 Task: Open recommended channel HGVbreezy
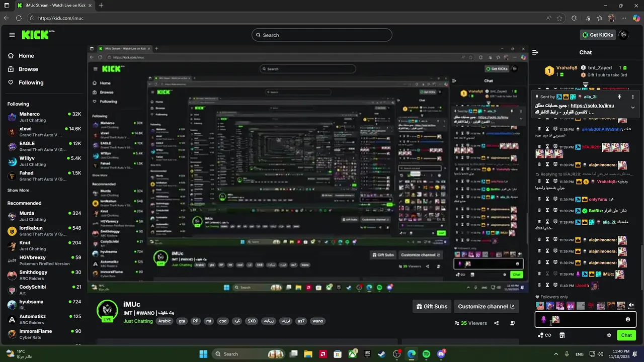pos(44,260)
